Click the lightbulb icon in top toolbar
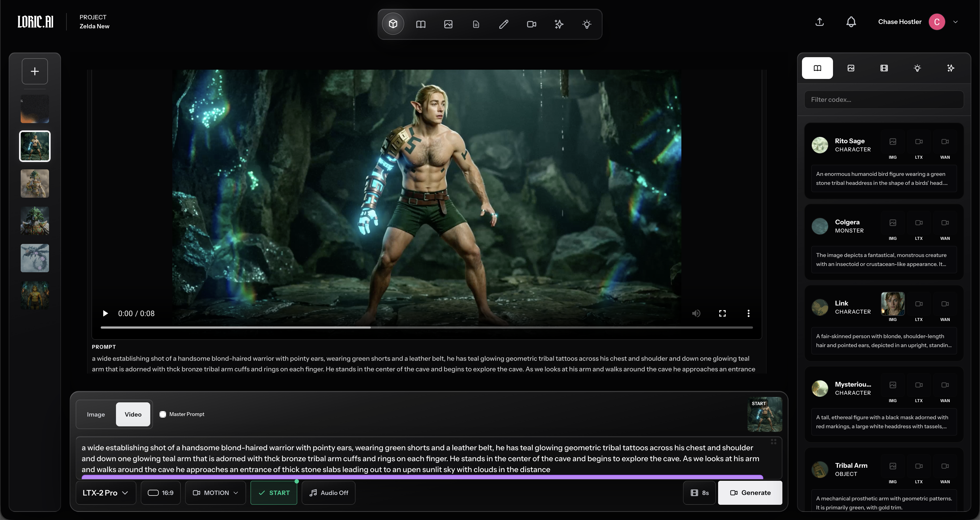 [x=587, y=24]
